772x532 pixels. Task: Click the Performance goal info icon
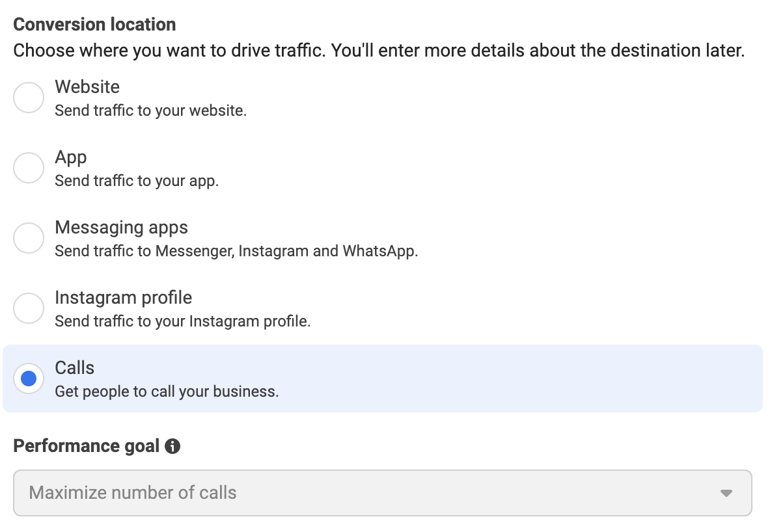pos(172,446)
